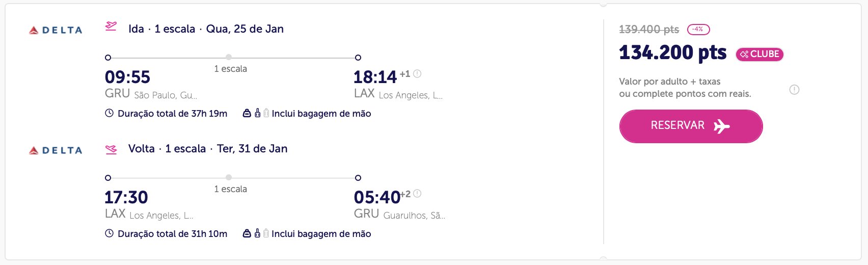Click the RESERVAR button

coord(691,126)
